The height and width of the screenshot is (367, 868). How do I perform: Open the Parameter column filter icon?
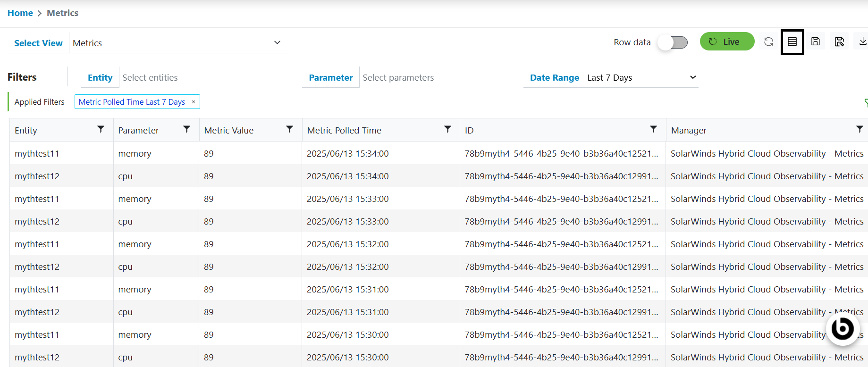click(x=187, y=129)
